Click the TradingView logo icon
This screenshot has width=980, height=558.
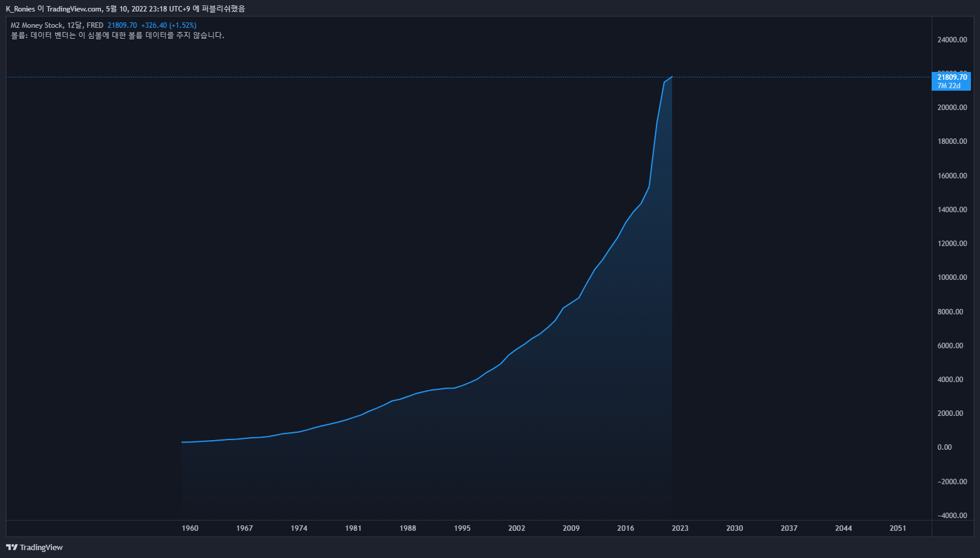[x=11, y=547]
